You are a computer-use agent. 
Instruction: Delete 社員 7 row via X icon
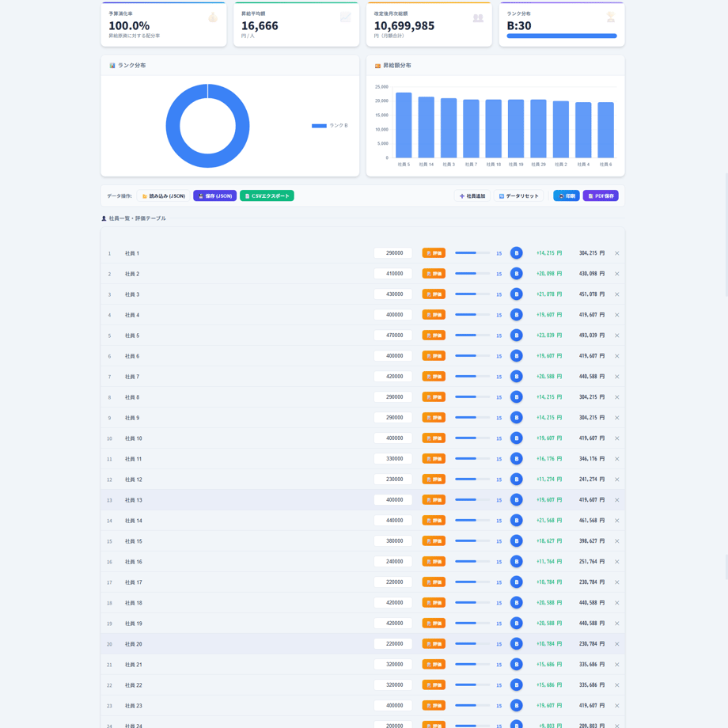pos(616,377)
